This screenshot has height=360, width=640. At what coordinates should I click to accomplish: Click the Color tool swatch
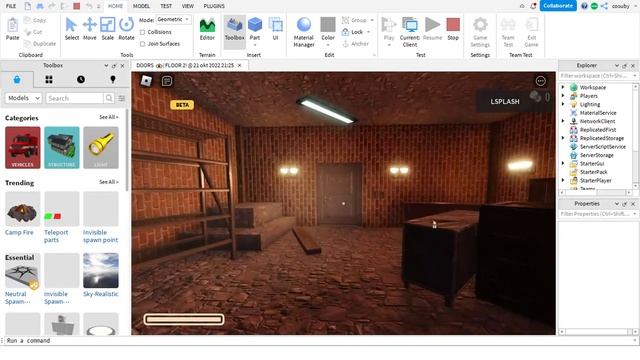(328, 24)
